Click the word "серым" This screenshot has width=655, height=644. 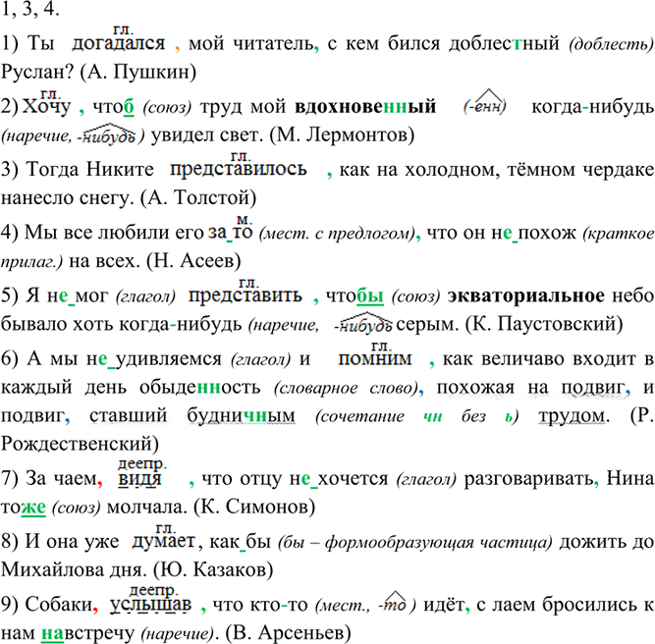[x=426, y=324]
